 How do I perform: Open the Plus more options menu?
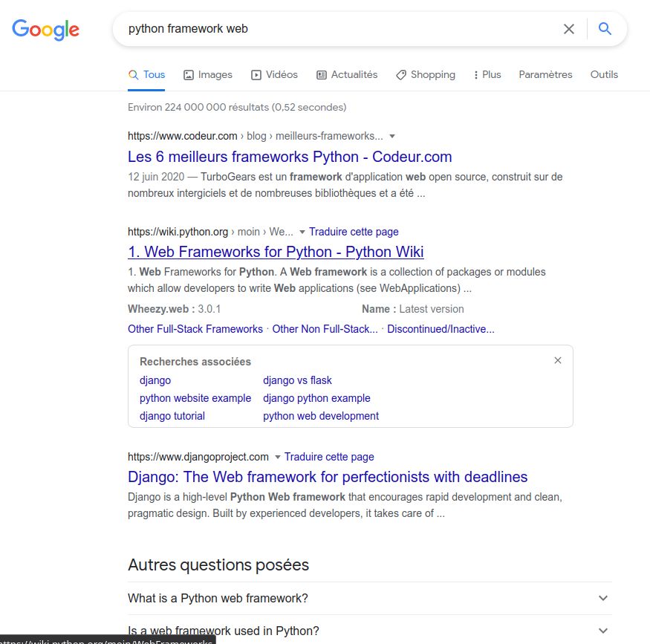click(x=487, y=74)
